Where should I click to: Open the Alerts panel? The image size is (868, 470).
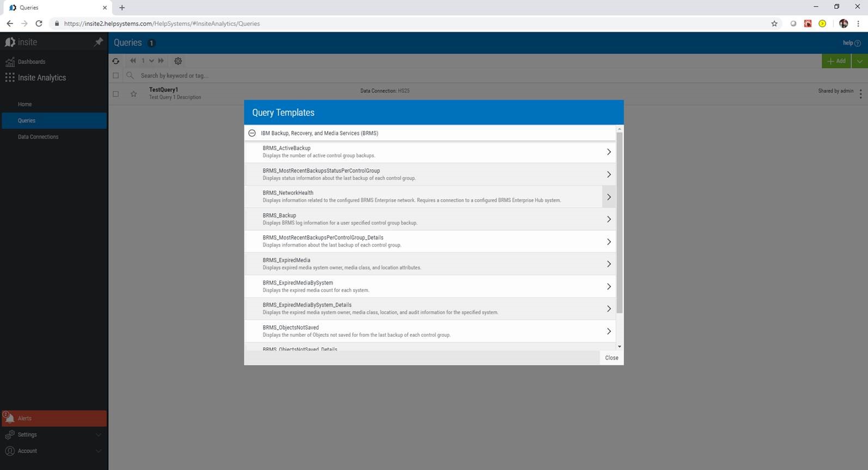click(54, 418)
